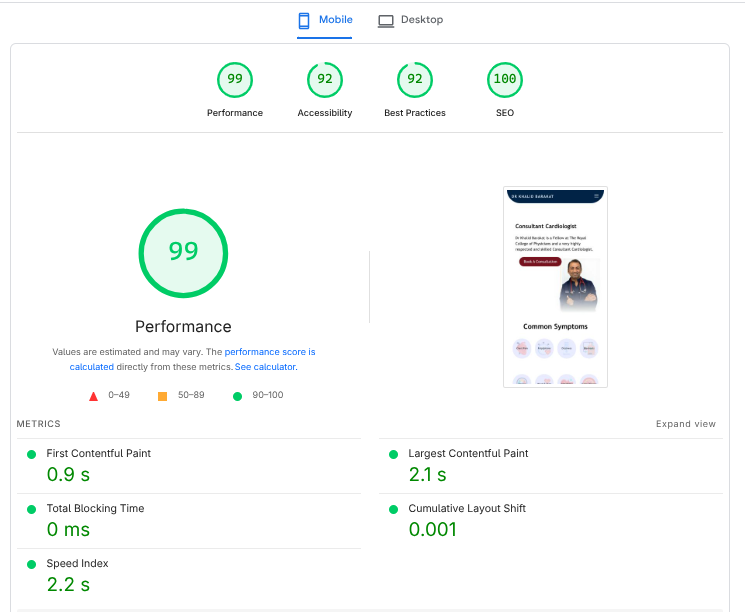Click the mobile phone icon
745x612 pixels.
305,20
